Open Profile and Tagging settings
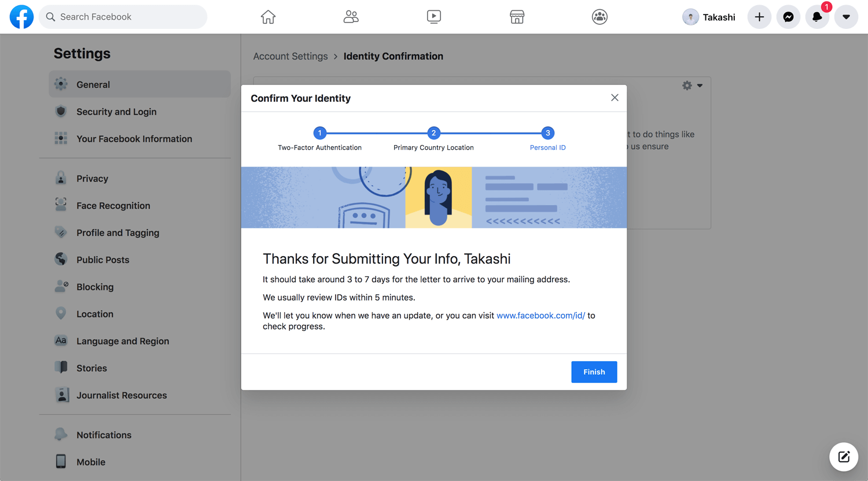Viewport: 868px width, 481px height. click(x=139, y=233)
